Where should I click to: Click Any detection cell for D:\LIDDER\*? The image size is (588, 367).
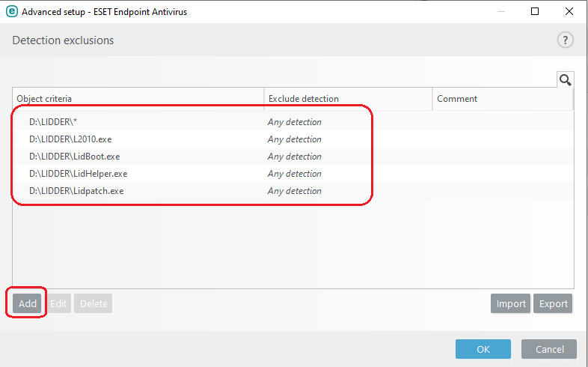(295, 122)
